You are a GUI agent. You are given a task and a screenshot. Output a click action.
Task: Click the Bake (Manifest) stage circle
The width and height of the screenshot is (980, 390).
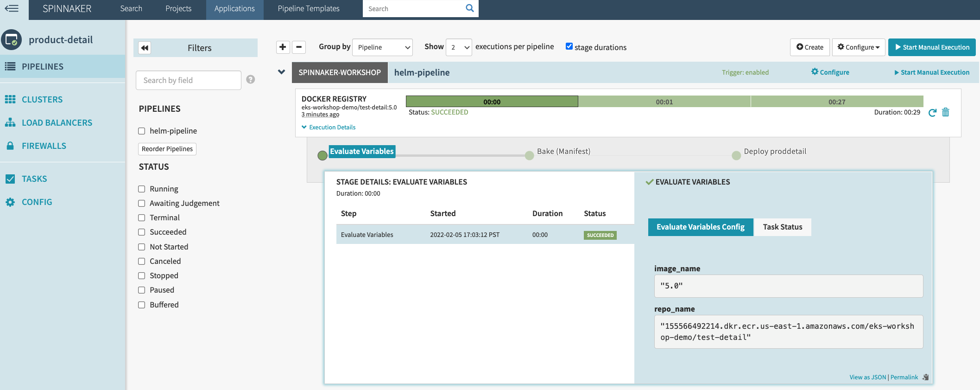pyautogui.click(x=529, y=155)
